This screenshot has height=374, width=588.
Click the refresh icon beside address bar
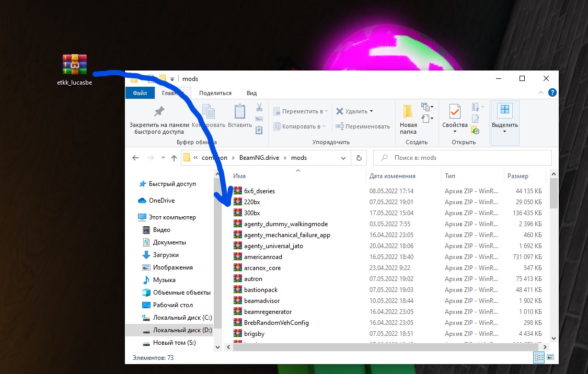[x=359, y=158]
